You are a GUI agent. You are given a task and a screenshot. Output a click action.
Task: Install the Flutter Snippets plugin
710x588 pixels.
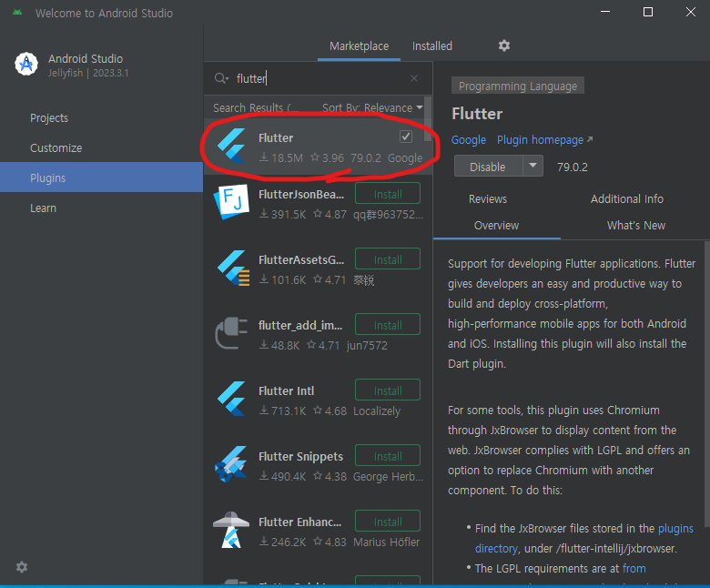pos(388,456)
